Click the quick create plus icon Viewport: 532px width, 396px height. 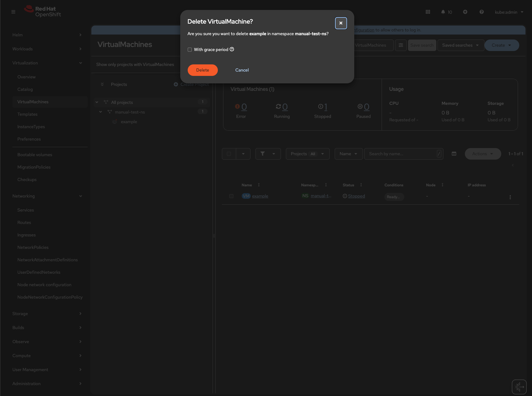465,12
